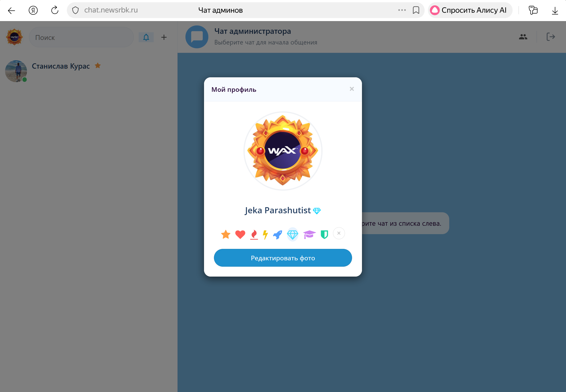Image resolution: width=566 pixels, height=392 pixels.
Task: Remove badge with the circled X
Action: pos(339,233)
